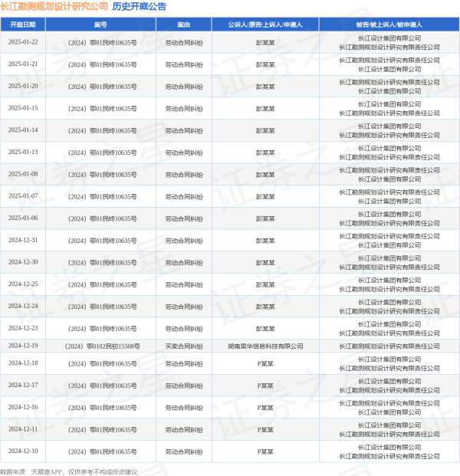Click the date cell 2025-01-07
The width and height of the screenshot is (460, 476).
[23, 196]
